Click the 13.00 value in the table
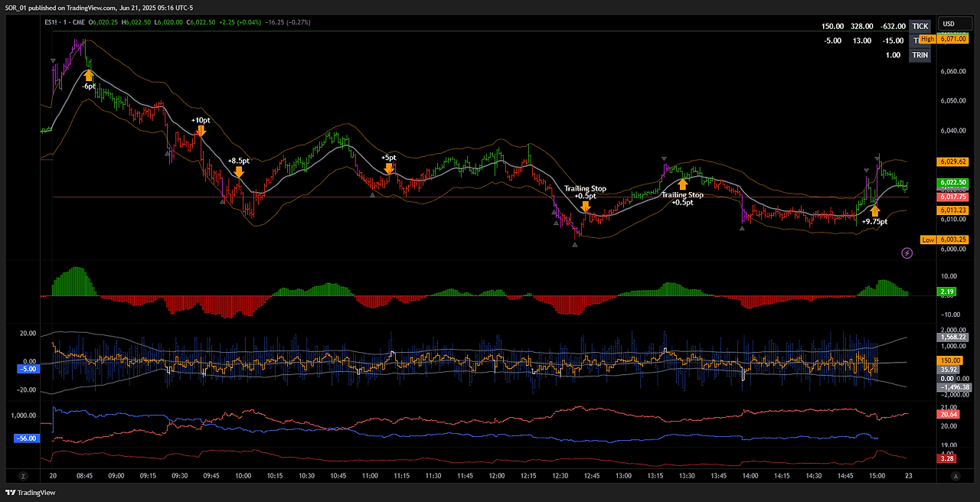 pos(862,41)
